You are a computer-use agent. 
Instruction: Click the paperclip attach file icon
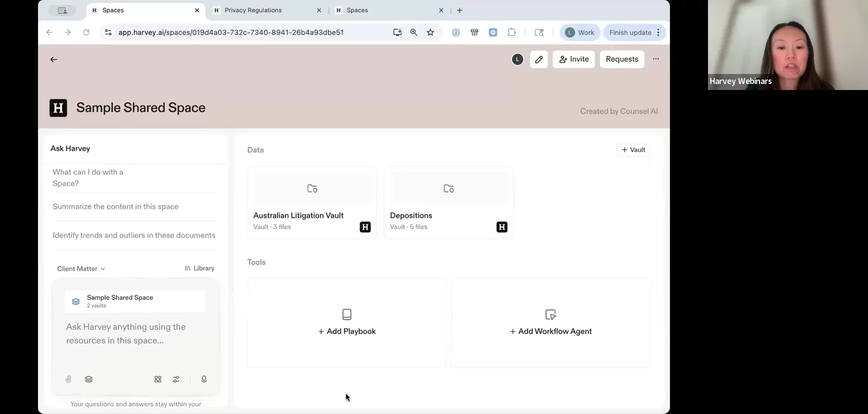68,379
